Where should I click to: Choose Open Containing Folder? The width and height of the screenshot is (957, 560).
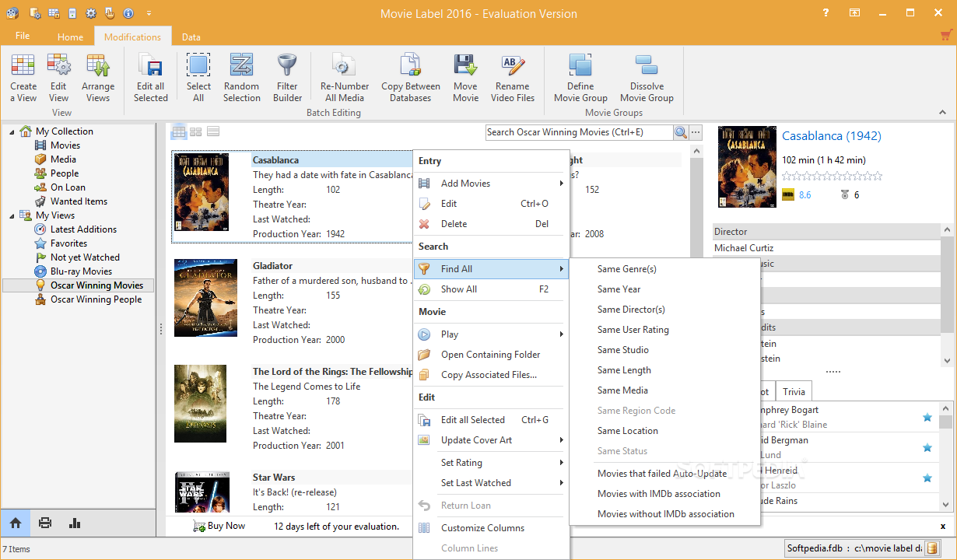coord(490,355)
